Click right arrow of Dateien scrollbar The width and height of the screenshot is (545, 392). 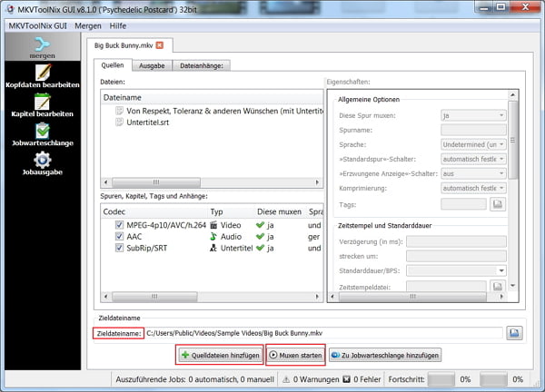(317, 182)
